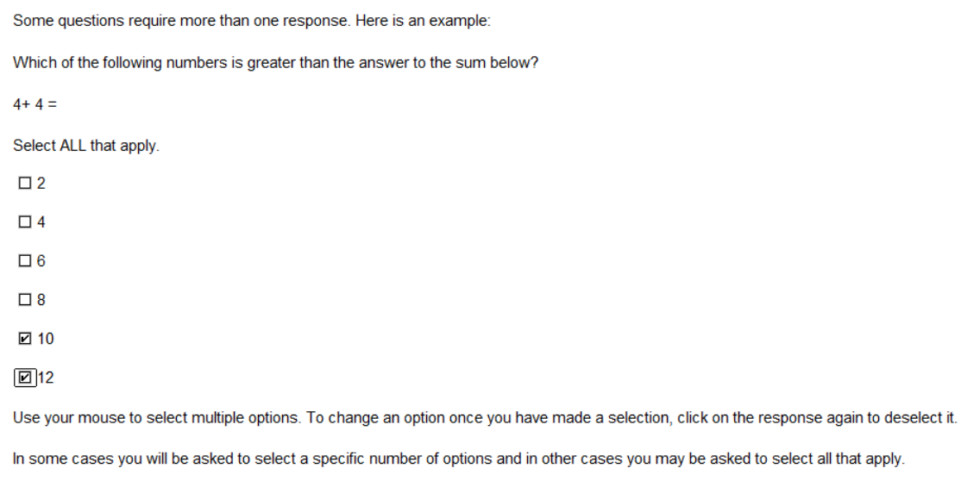980x487 pixels.
Task: Click the "Select ALL that apply." instruction
Action: (86, 145)
